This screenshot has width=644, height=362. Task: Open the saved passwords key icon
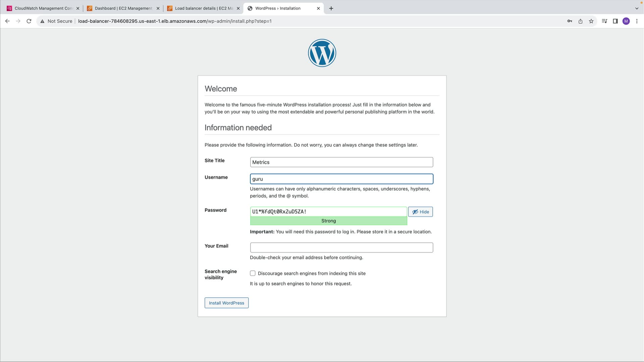570,21
